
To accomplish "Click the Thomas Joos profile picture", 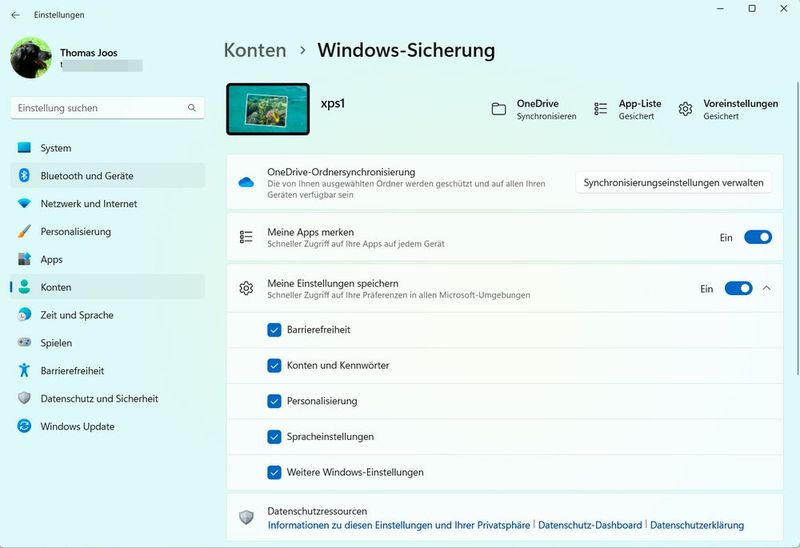I will (31, 57).
